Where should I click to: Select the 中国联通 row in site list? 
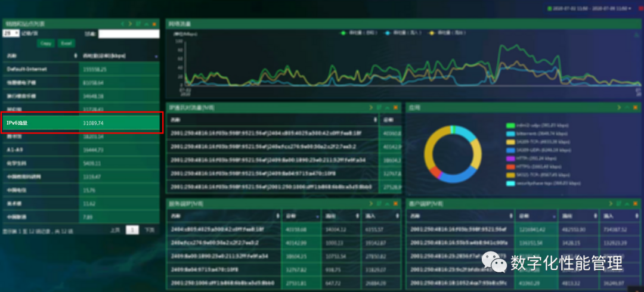tap(81, 216)
